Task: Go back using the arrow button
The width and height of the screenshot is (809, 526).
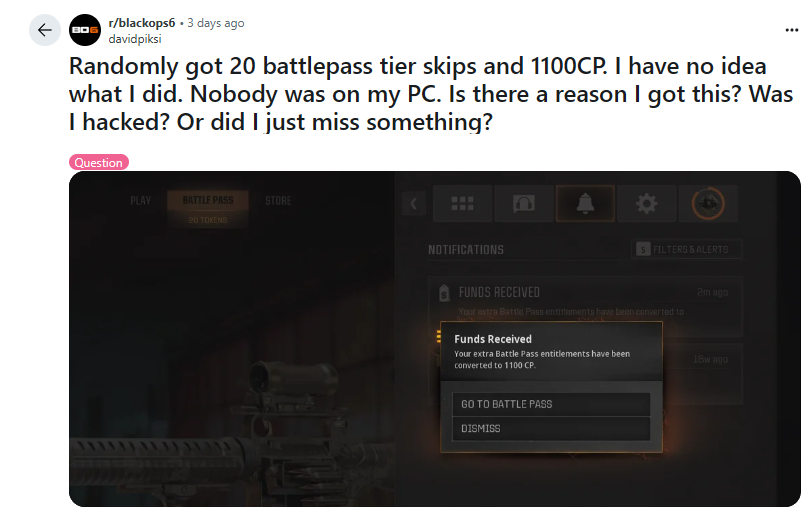Action: 45,30
